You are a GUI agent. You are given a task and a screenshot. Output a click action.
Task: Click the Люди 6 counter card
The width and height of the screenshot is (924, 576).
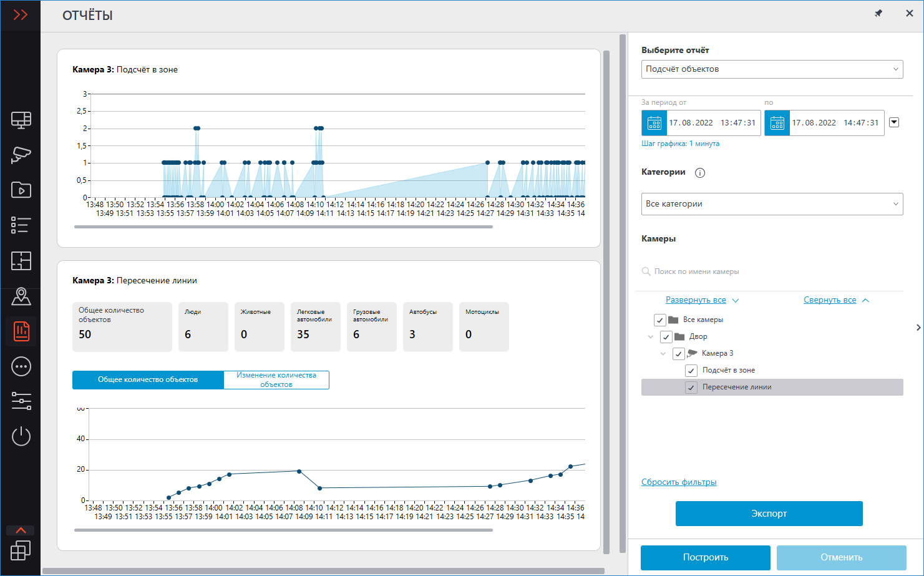coord(203,327)
